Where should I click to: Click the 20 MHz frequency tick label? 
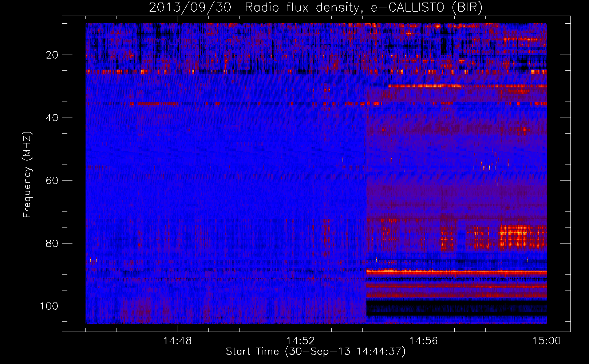[52, 55]
